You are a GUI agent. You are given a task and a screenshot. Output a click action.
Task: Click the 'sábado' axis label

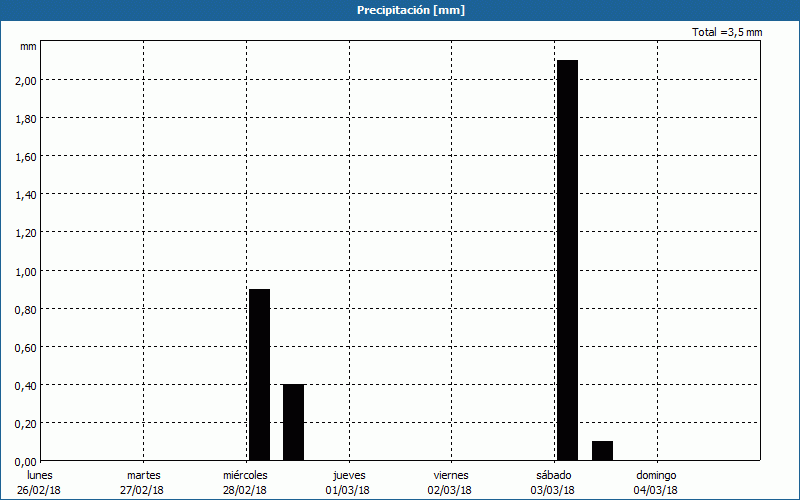coord(554,475)
